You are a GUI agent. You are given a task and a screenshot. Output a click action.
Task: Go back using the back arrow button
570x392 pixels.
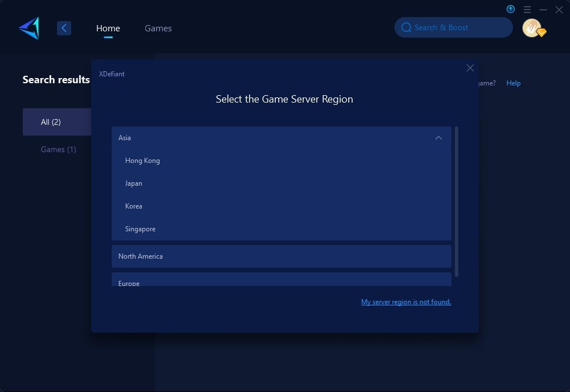[64, 28]
